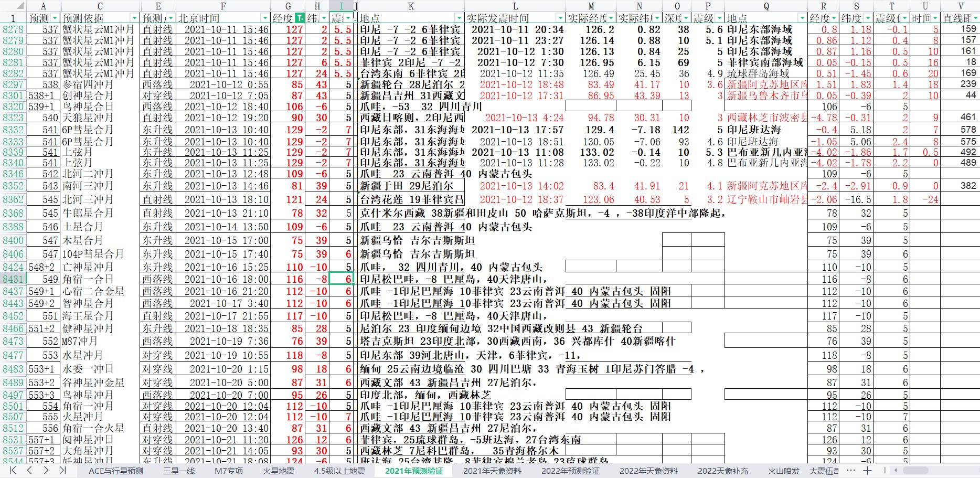Open filter dropdown for 北京时间 column

click(264, 18)
